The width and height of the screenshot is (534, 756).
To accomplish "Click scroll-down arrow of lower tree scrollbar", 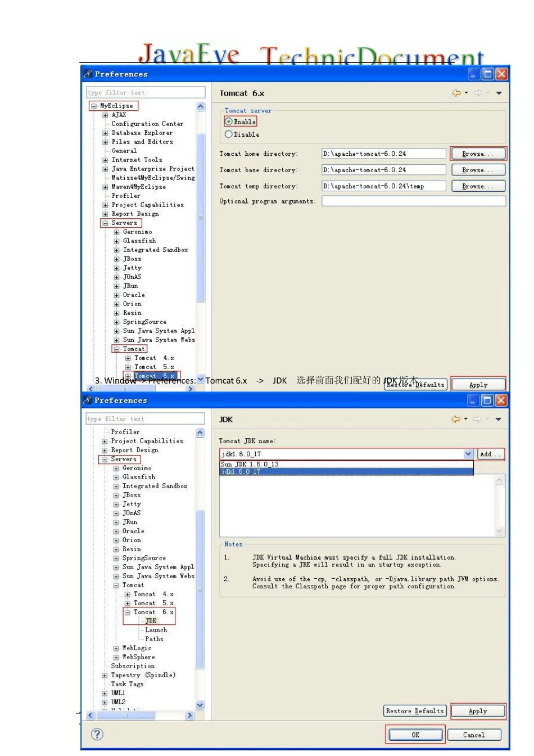I will click(200, 705).
